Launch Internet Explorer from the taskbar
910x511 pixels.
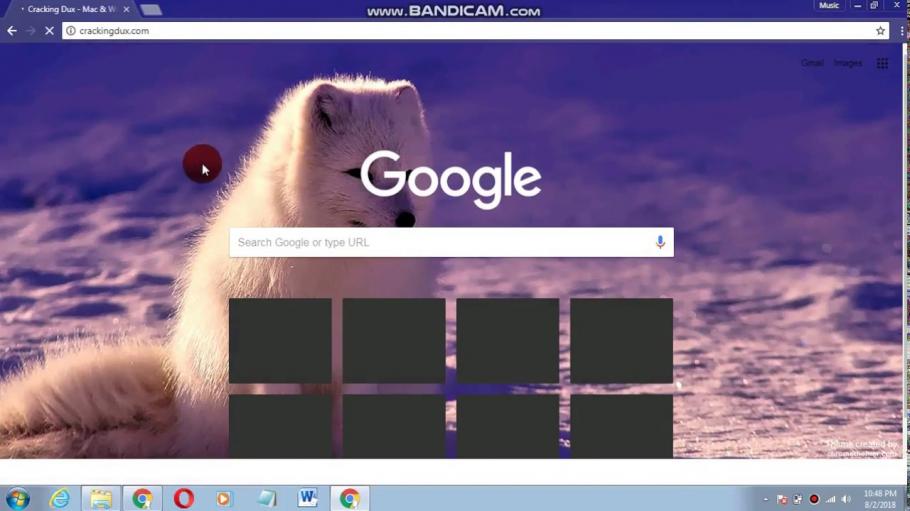(x=59, y=499)
